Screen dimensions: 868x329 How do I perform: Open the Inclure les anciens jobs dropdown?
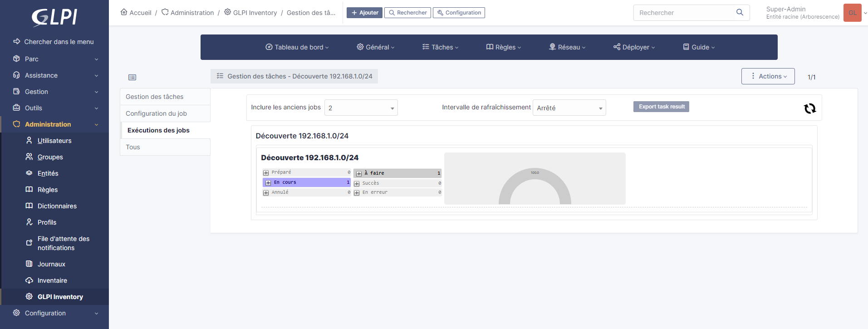pos(361,108)
